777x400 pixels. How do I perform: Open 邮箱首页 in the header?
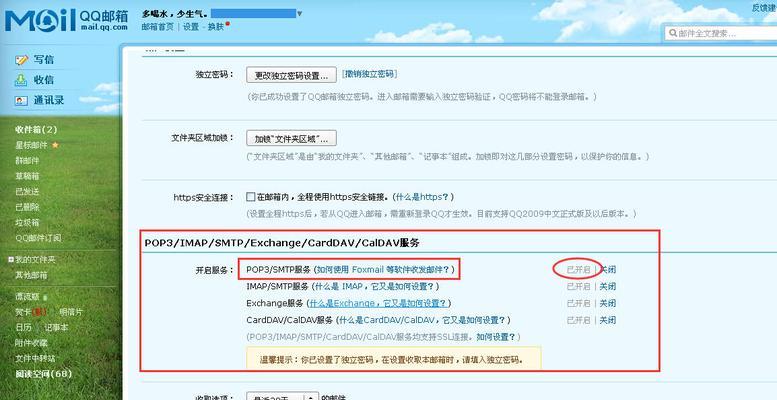[158, 27]
